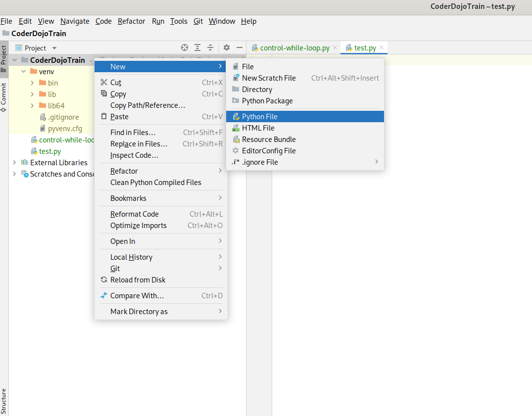532x416 pixels.
Task: Select the pyvenv.cfg file in the tree
Action: 59,128
